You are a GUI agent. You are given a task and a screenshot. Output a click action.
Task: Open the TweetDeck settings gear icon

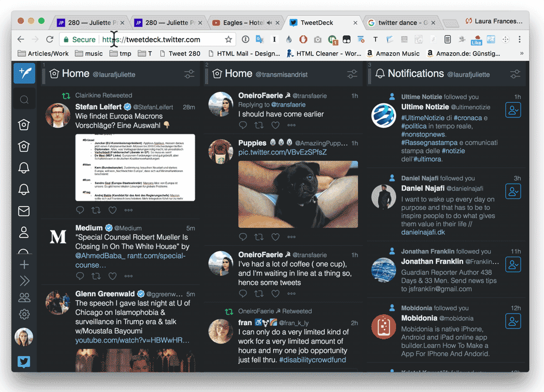(x=24, y=314)
